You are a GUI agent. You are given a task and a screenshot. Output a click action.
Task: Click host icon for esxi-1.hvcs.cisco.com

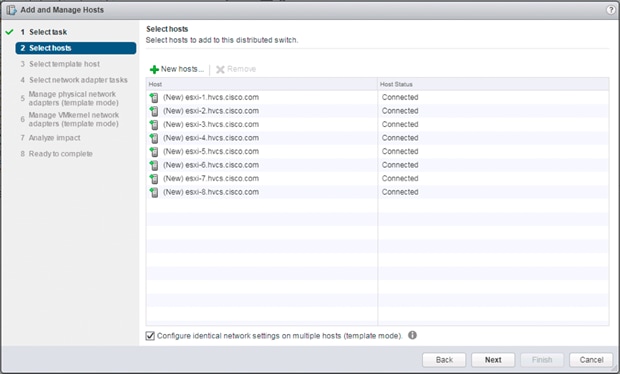point(154,98)
